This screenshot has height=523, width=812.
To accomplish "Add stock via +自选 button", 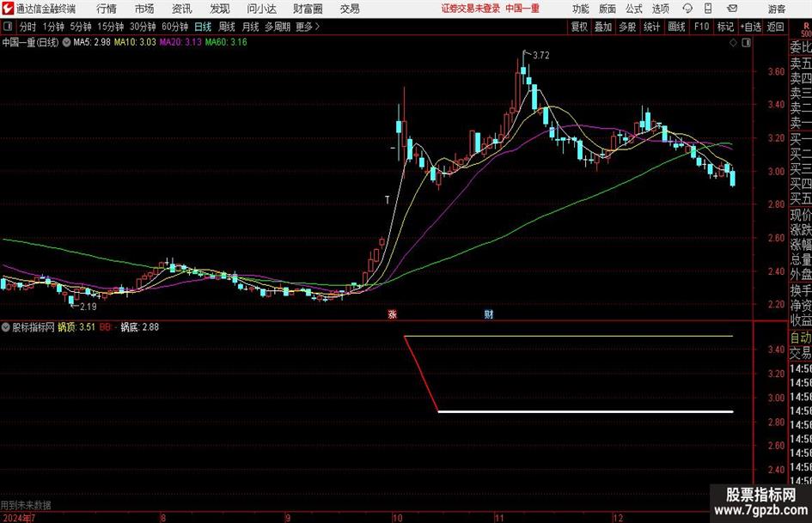I will point(750,27).
